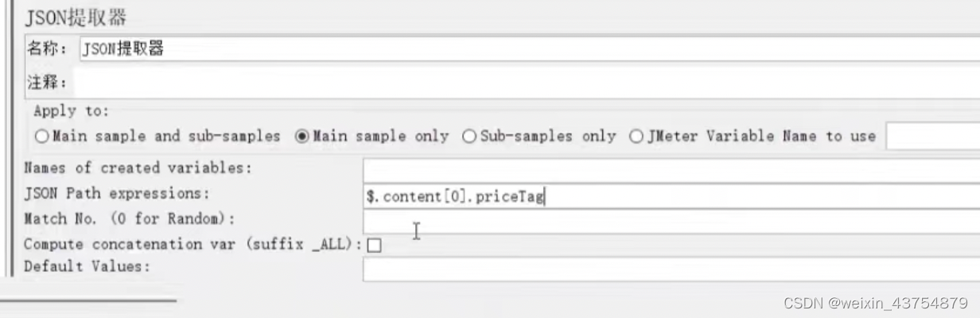Screen dimensions: 980x318
Task: Click the JSON提取器 panel title heading
Action: click(76, 17)
